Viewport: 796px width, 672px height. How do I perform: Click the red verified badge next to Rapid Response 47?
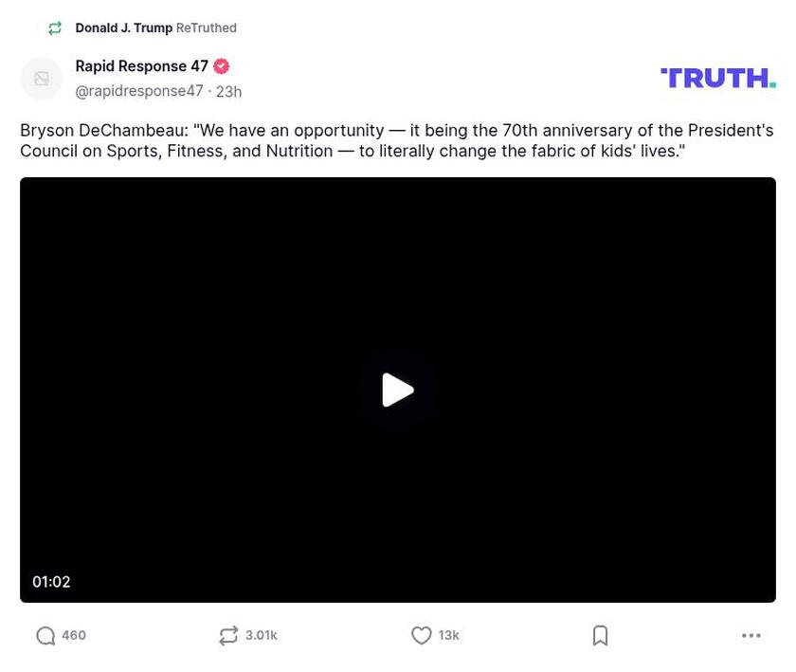(221, 66)
